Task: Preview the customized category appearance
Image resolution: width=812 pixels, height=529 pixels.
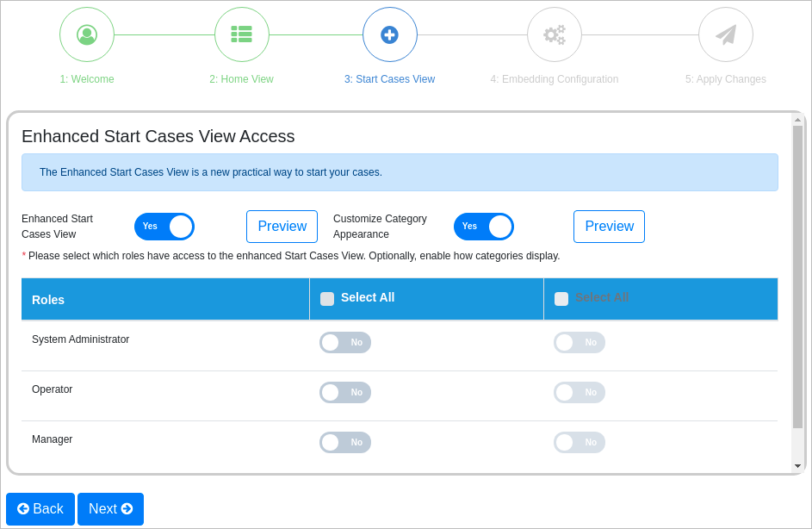Action: (609, 227)
